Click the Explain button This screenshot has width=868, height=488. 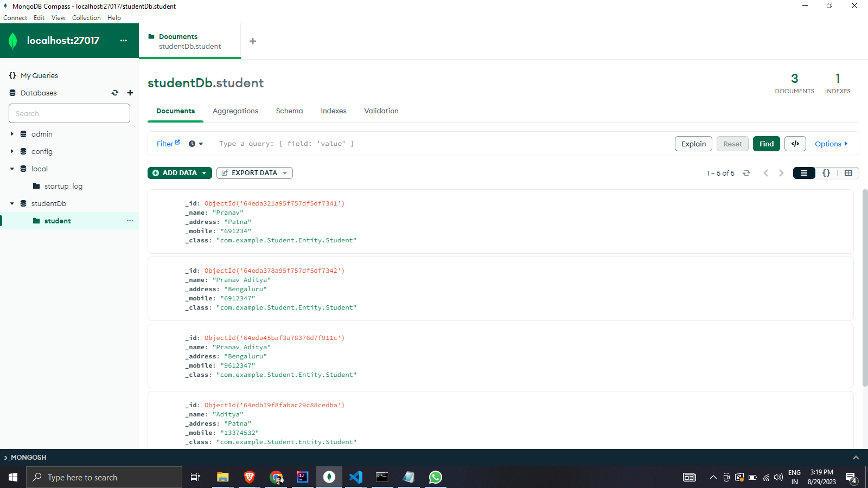point(693,144)
